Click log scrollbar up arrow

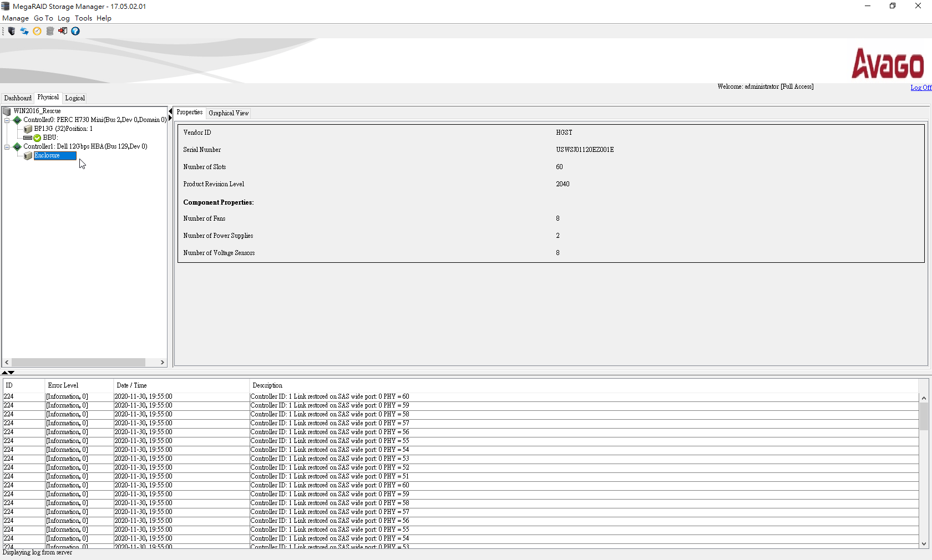click(924, 398)
